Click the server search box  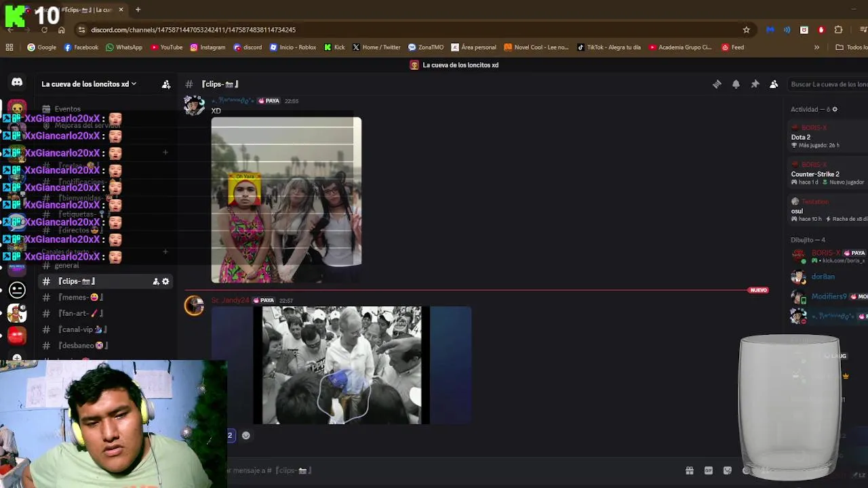click(827, 84)
